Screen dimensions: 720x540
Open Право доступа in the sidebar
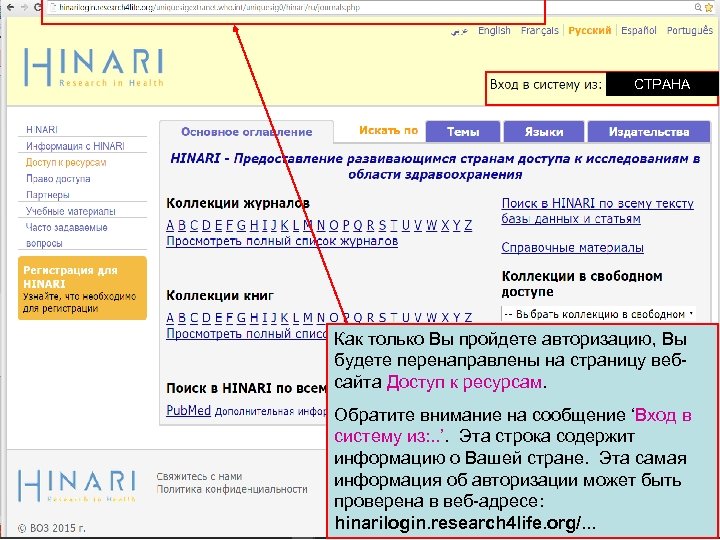pos(58,179)
